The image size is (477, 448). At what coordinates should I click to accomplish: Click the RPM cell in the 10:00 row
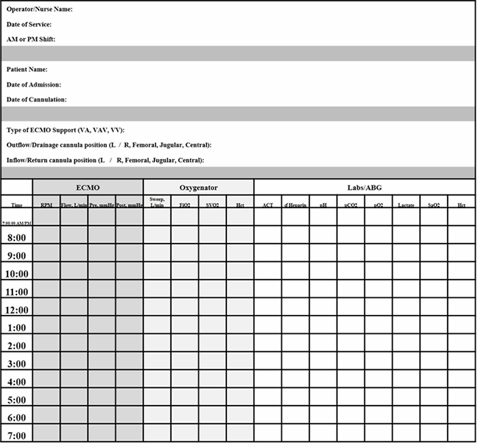(x=46, y=274)
